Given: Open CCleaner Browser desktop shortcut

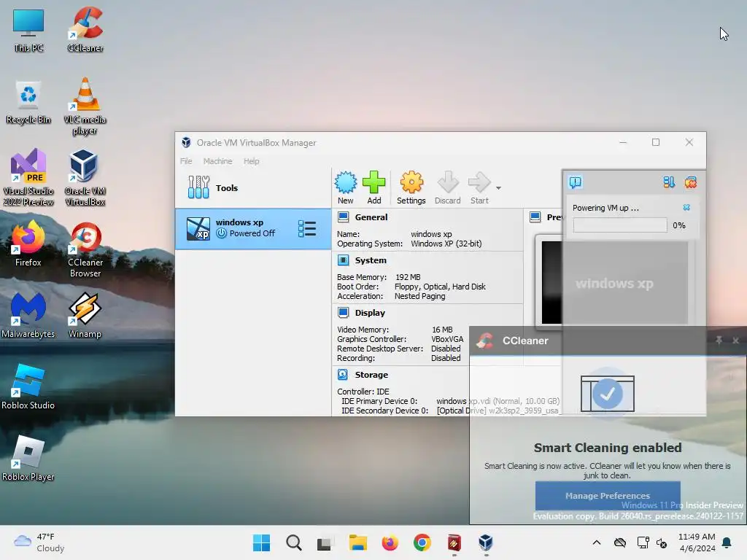Looking at the screenshot, I should click(85, 249).
